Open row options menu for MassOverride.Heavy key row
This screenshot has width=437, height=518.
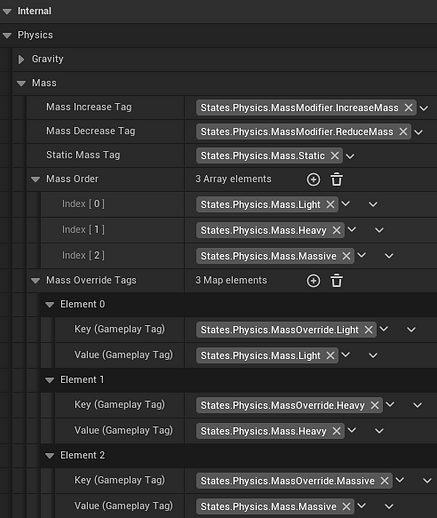tap(418, 405)
